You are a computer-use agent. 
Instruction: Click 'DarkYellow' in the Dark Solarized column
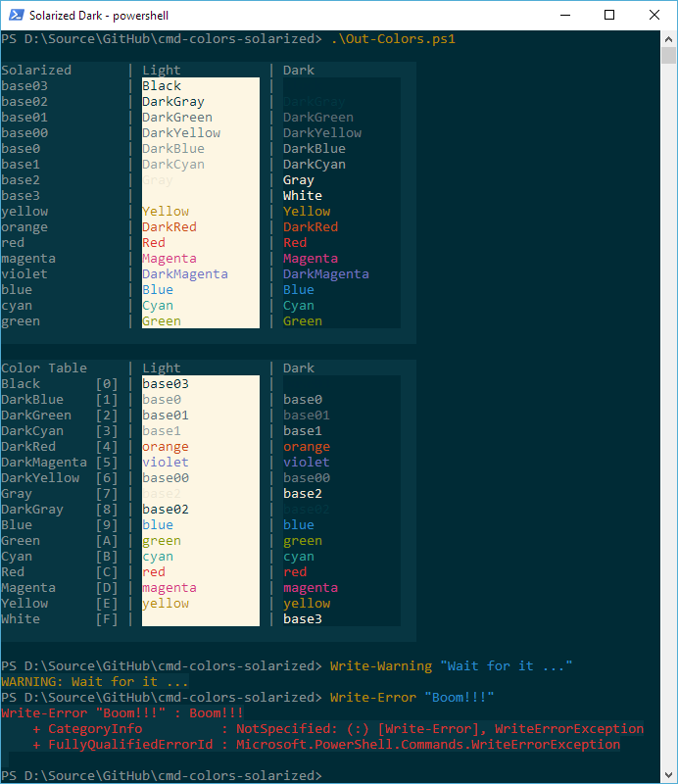tap(322, 133)
